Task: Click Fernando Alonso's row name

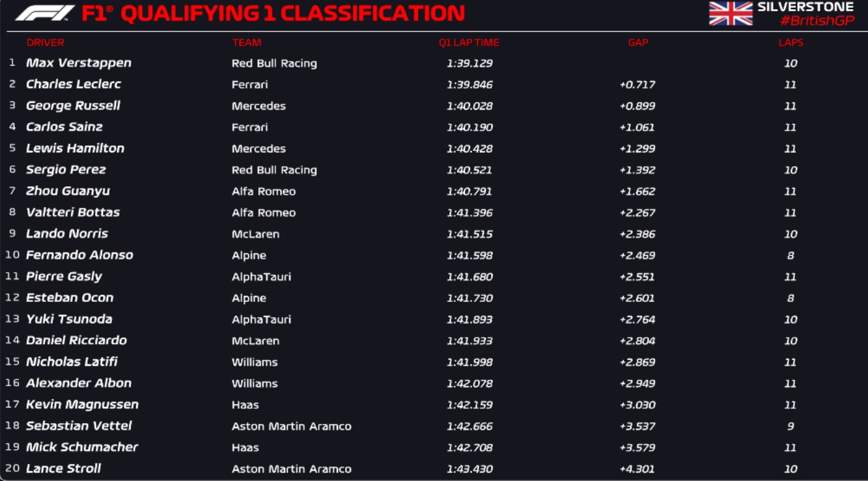Action: pyautogui.click(x=79, y=255)
